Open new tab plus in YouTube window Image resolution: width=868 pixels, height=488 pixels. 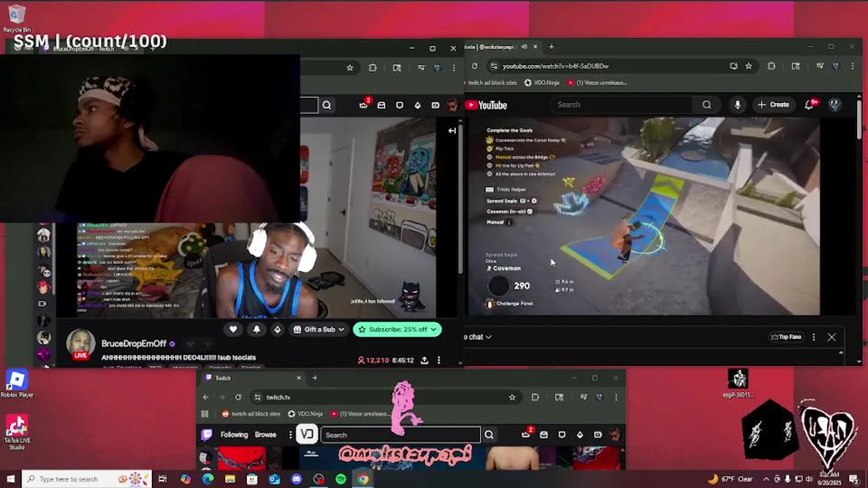551,47
